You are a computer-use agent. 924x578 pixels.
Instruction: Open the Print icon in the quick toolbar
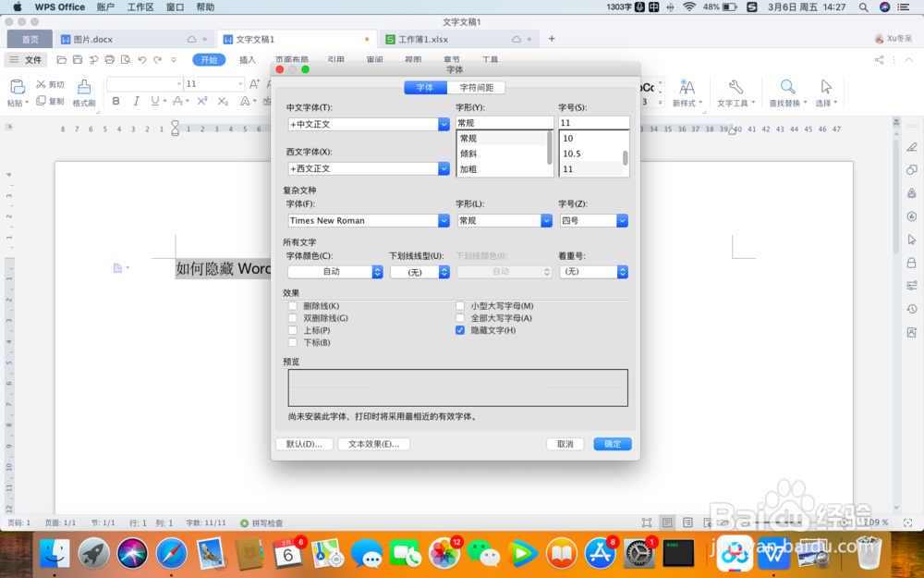pos(110,59)
